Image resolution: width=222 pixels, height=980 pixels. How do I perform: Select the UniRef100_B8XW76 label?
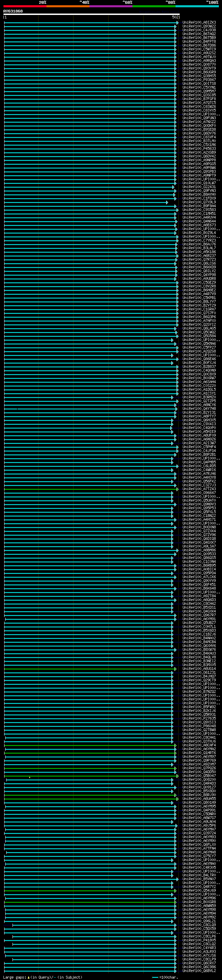[199, 650]
